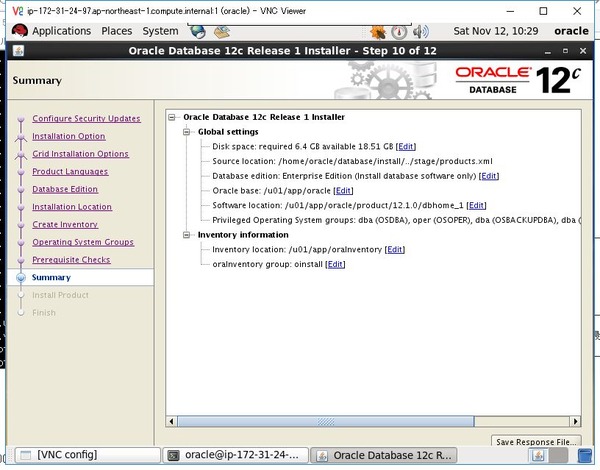Click the Save Response File button

(536, 441)
